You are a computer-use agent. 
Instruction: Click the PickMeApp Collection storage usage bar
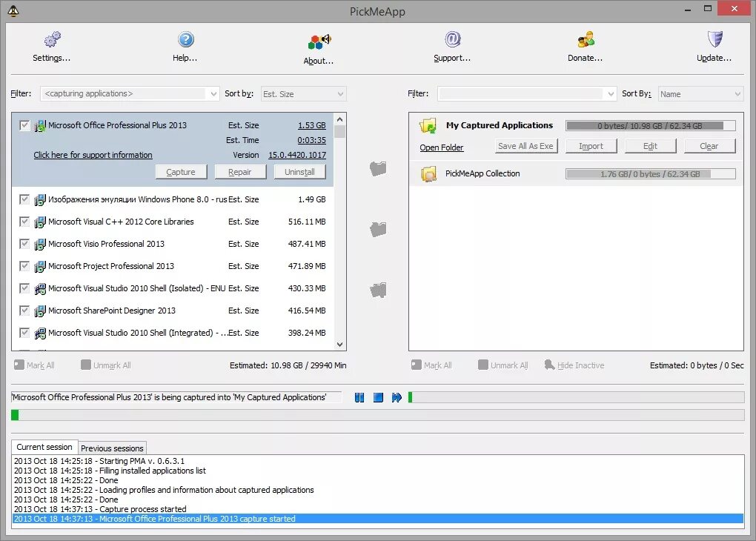point(651,173)
